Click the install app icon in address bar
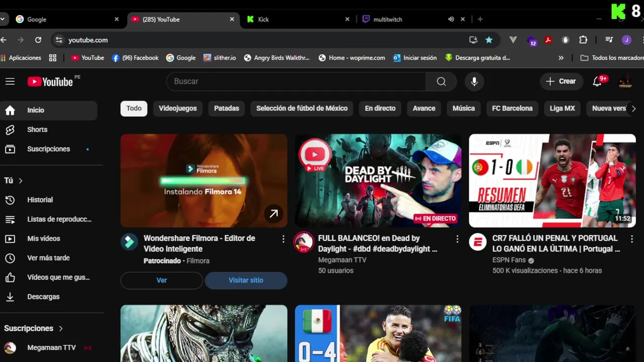The width and height of the screenshot is (644, 362). click(x=473, y=40)
